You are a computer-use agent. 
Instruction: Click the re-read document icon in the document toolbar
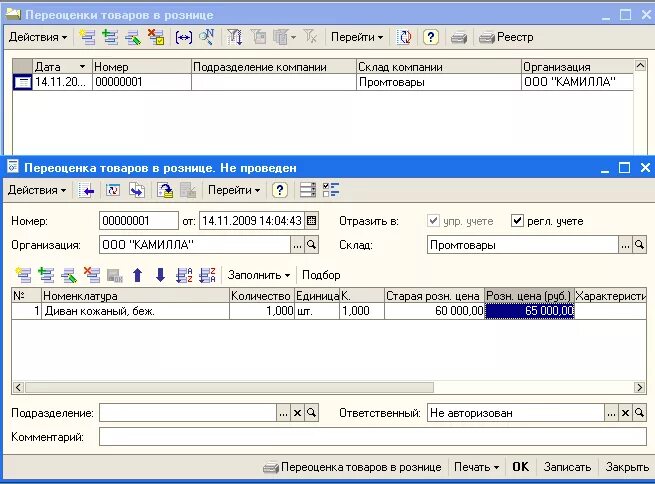click(x=113, y=190)
